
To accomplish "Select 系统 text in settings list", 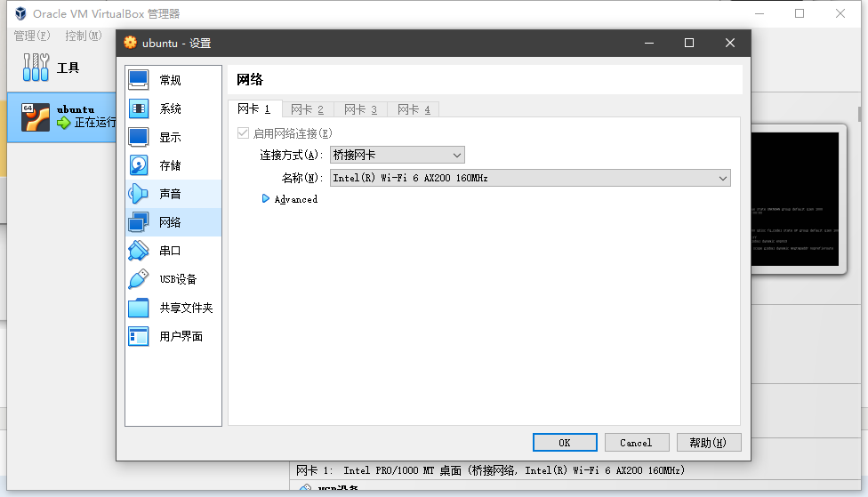I will (170, 108).
